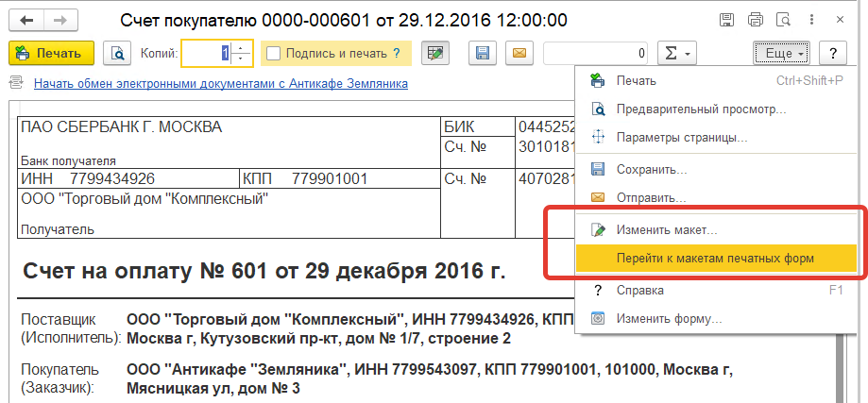The height and width of the screenshot is (403, 868).
Task: Click the Поставщик (Исполнитель) label
Action: (x=70, y=329)
